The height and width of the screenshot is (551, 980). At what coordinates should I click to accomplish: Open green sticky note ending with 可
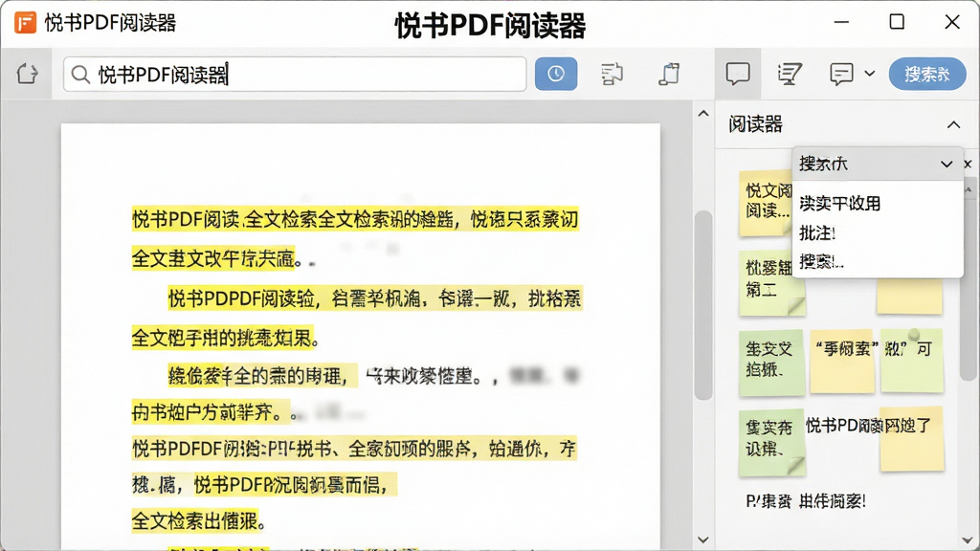[x=912, y=361]
